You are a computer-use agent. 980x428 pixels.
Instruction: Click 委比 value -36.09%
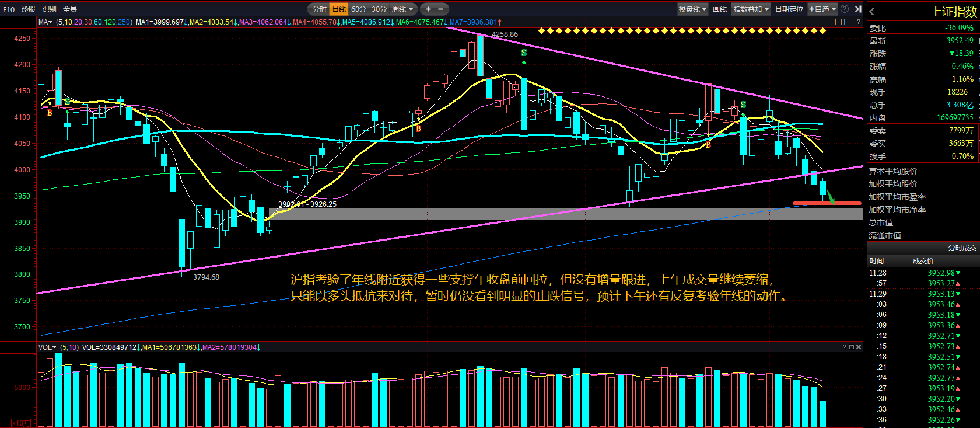959,27
